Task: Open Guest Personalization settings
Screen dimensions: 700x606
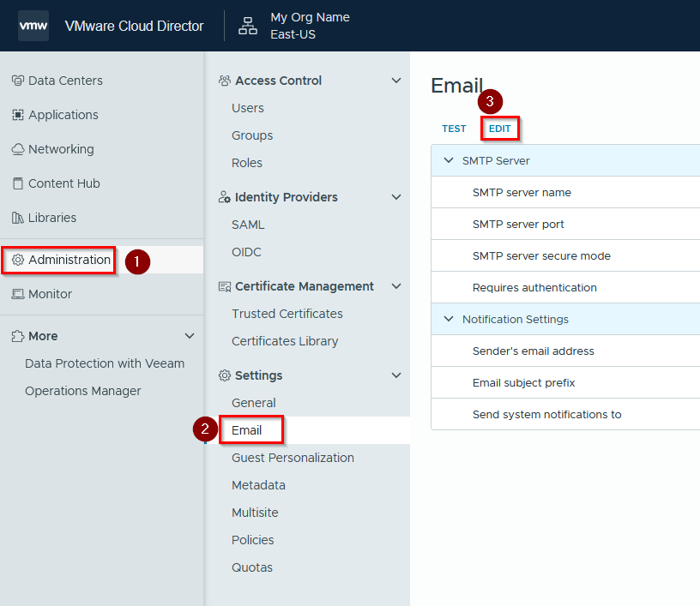Action: point(293,458)
